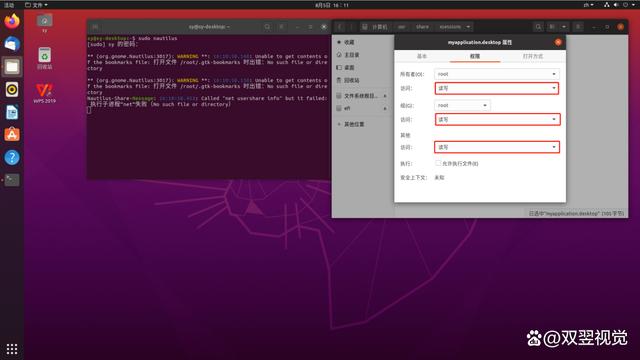
Task: Open the xsessions path dropdown arrow
Action: (468, 27)
